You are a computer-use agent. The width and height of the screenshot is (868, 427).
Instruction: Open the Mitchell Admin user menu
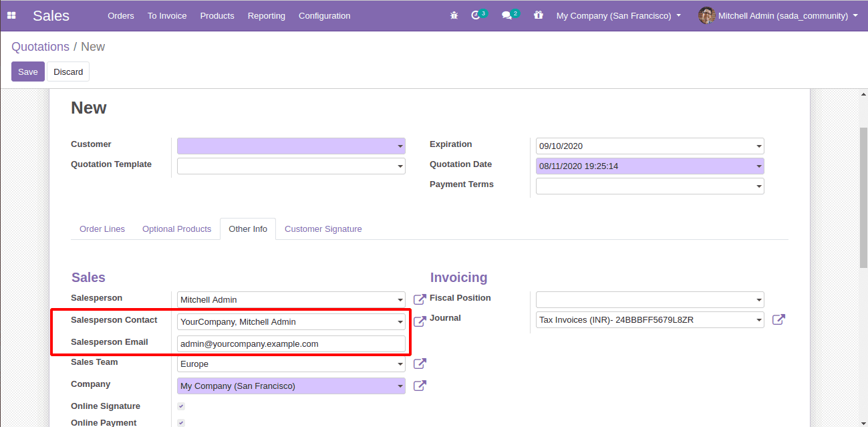click(788, 15)
